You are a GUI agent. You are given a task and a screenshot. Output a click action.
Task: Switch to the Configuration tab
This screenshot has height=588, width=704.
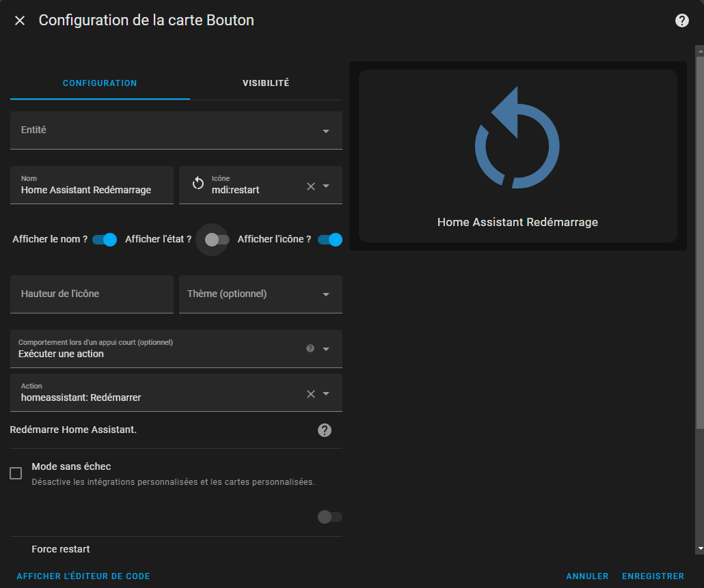(100, 83)
